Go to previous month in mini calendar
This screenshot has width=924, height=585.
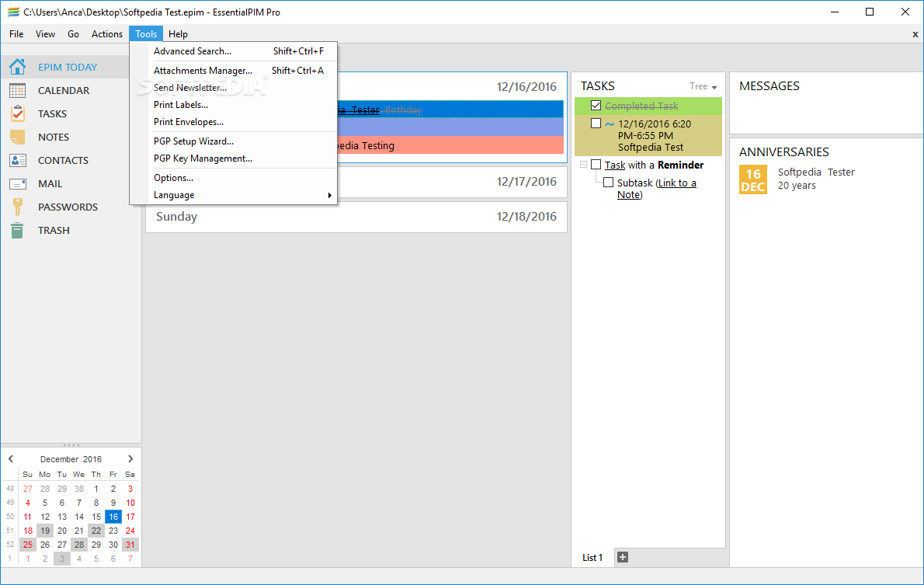tap(11, 459)
